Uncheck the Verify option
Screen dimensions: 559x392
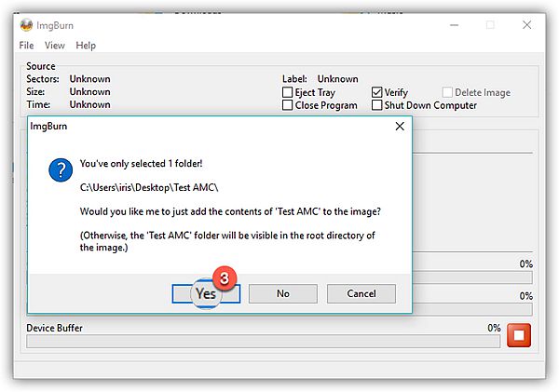(377, 93)
